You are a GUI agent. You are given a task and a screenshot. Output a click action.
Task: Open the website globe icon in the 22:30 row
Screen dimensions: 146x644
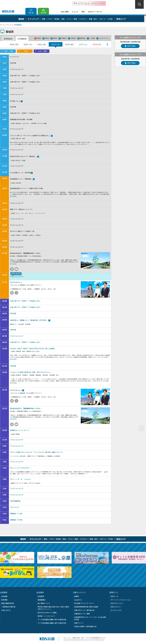(12, 401)
